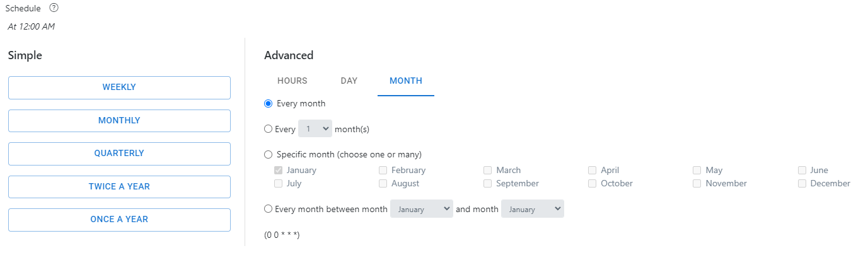Image resolution: width=868 pixels, height=253 pixels.
Task: Check the August month box
Action: 383,184
